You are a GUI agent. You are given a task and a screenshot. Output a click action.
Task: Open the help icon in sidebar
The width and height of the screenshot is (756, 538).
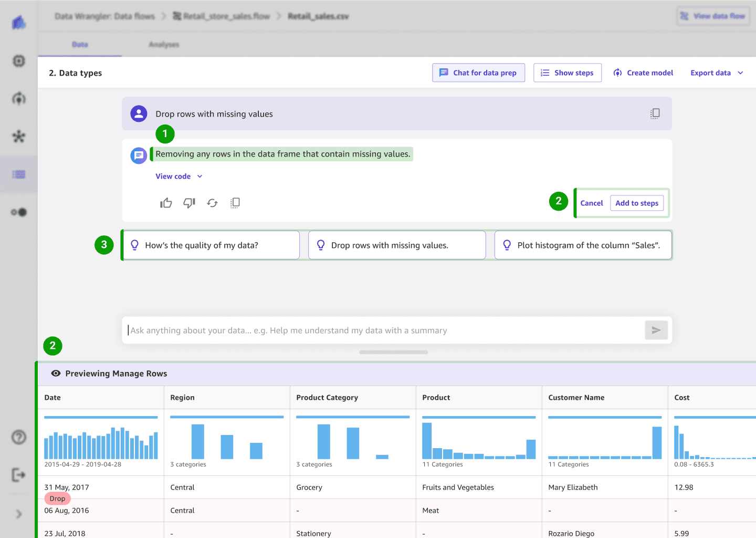(19, 437)
